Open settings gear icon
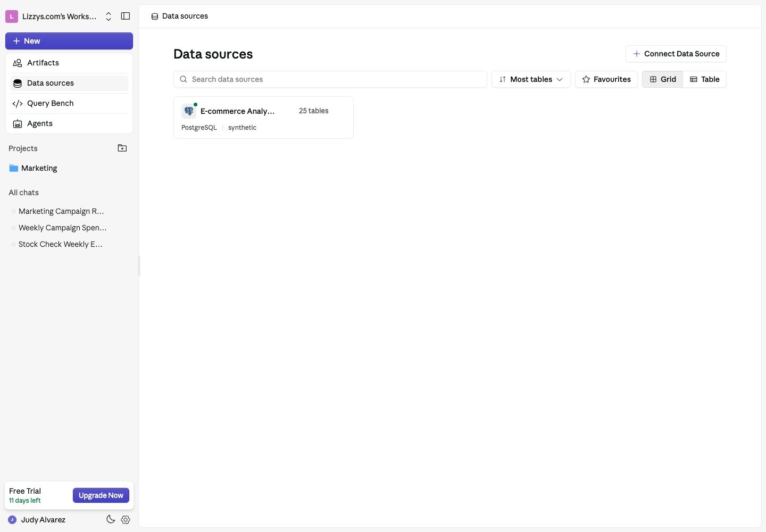This screenshot has height=532, width=766. coord(126,520)
